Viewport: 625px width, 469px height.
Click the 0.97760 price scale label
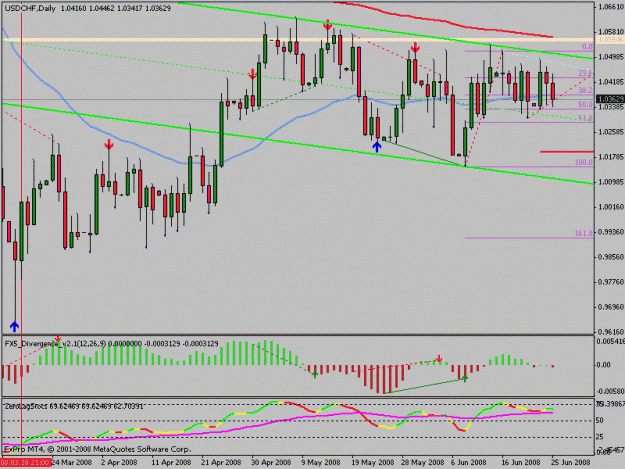(611, 282)
